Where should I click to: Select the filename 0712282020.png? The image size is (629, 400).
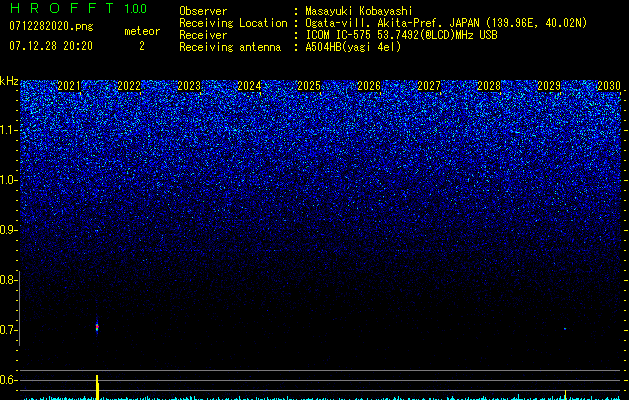[51, 27]
